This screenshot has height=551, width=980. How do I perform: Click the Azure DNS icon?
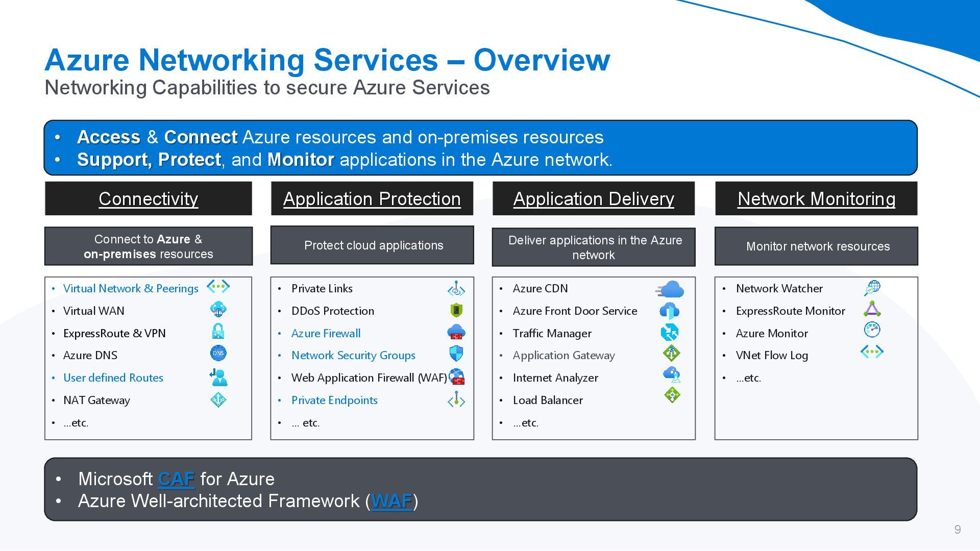[218, 353]
